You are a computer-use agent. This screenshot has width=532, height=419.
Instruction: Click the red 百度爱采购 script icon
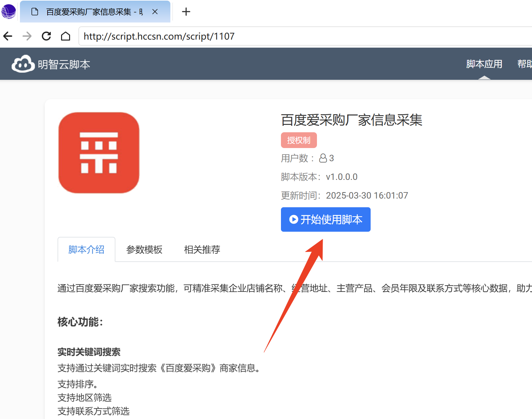click(x=99, y=153)
